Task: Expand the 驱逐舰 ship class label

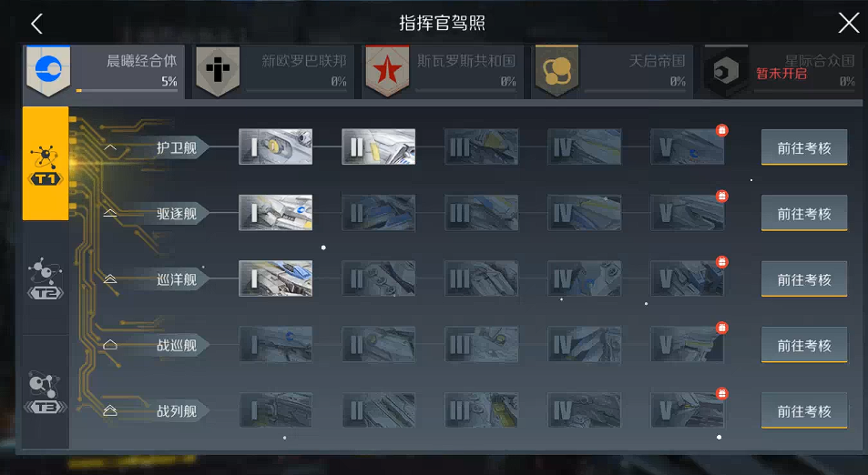Action: (x=156, y=213)
